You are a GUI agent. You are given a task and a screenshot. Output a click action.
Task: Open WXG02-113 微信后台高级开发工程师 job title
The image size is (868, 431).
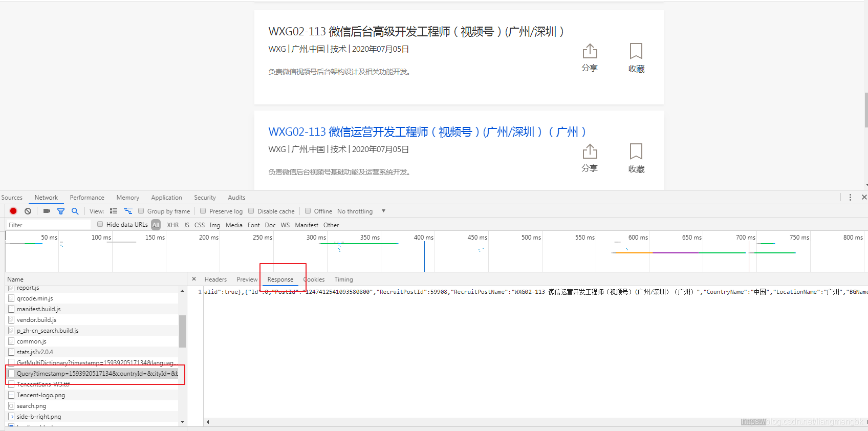[416, 31]
